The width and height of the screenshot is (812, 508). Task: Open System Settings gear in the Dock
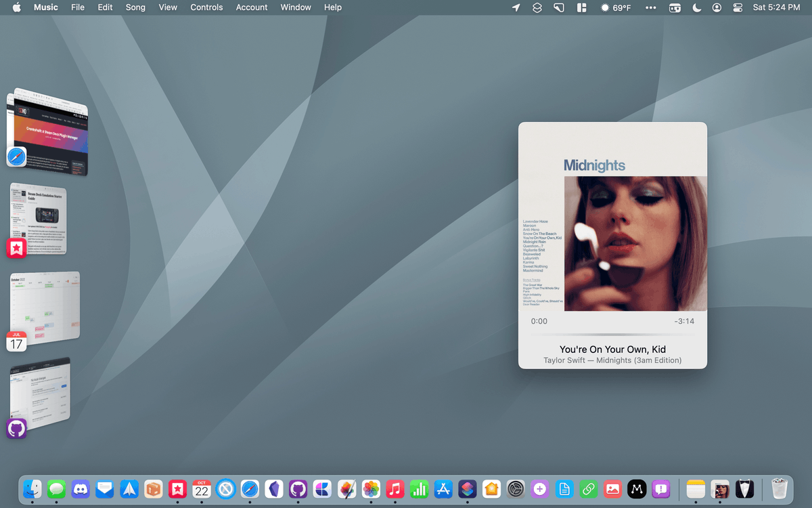point(516,488)
